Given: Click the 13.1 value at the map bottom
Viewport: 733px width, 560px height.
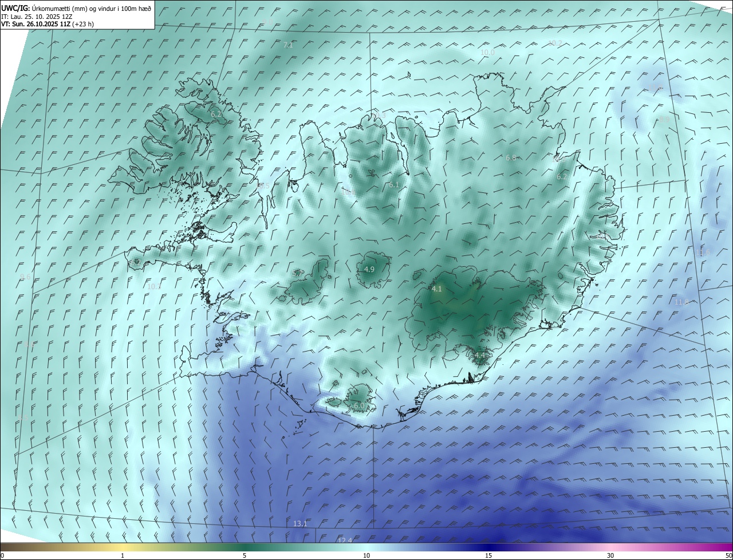Looking at the screenshot, I should point(300,524).
